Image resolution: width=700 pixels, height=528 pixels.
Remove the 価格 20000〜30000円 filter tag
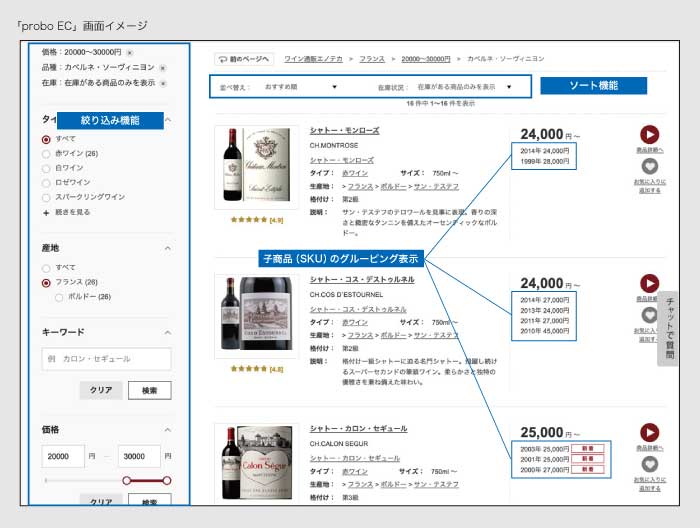pos(129,53)
